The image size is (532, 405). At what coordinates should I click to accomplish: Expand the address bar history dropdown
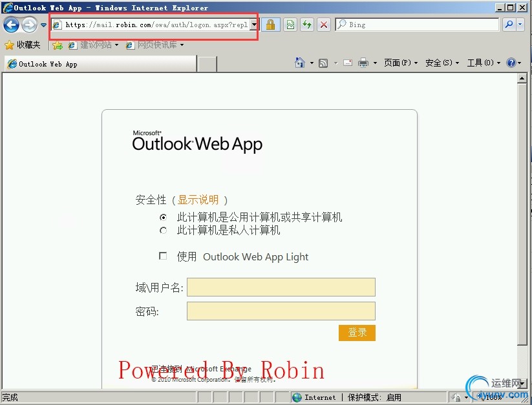(x=254, y=25)
